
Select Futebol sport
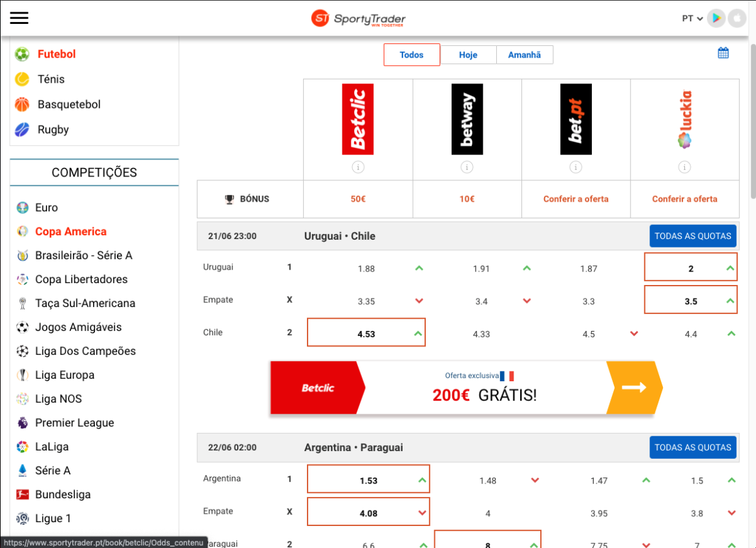(56, 54)
